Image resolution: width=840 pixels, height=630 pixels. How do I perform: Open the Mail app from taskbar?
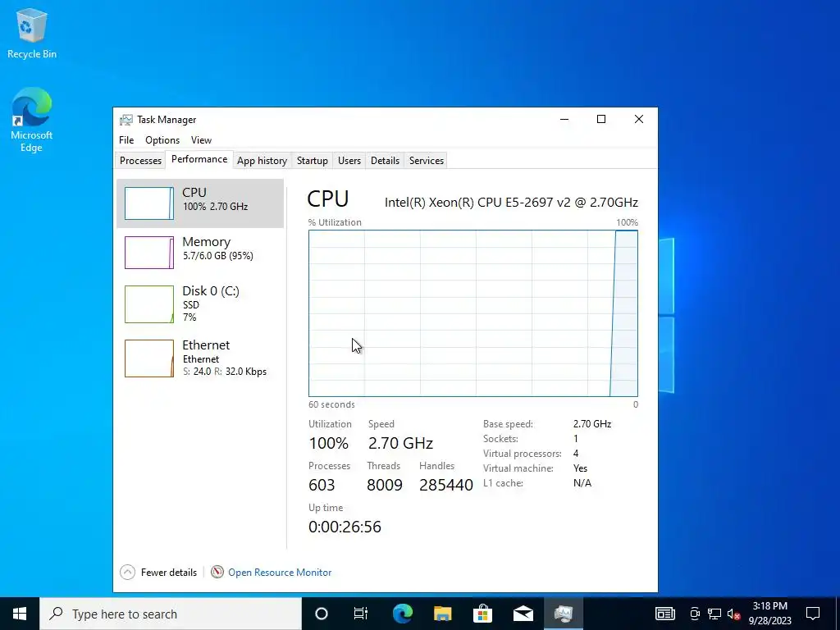523,614
